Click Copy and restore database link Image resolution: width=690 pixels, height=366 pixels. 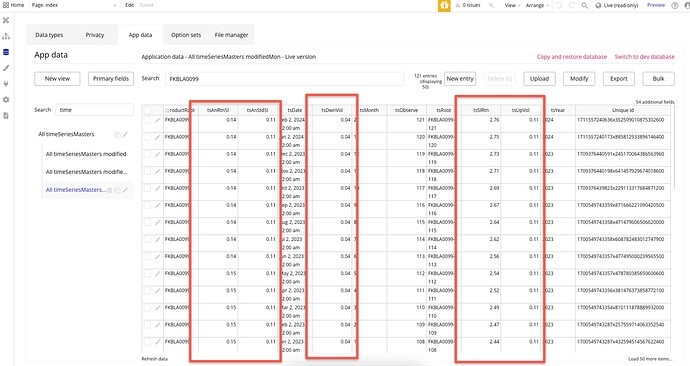[572, 57]
